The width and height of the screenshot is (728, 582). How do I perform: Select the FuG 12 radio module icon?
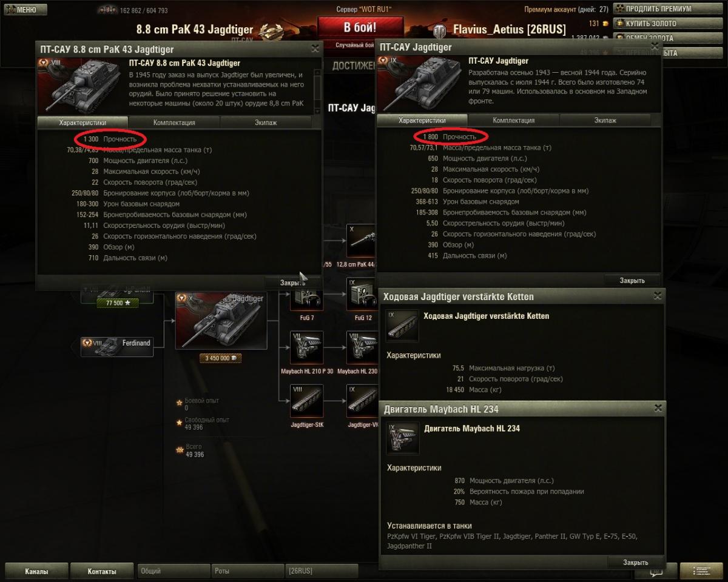coord(363,295)
